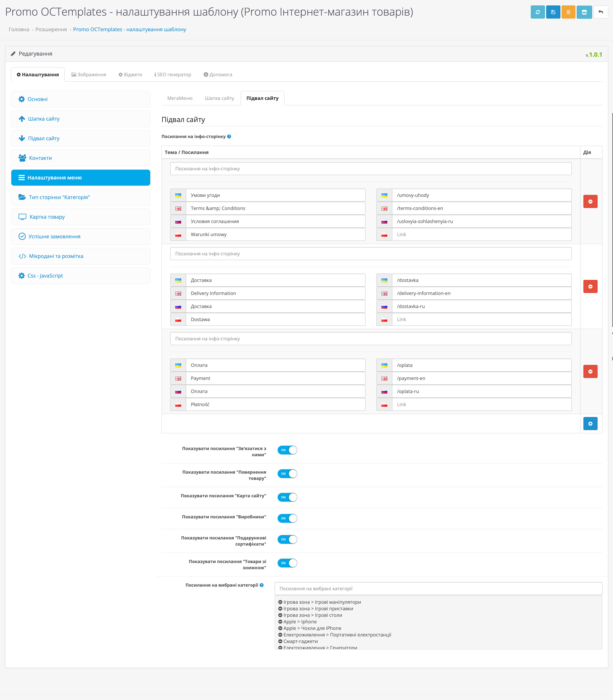Disable the "Карта сайту" link toggle
The height and width of the screenshot is (700, 613).
point(287,497)
